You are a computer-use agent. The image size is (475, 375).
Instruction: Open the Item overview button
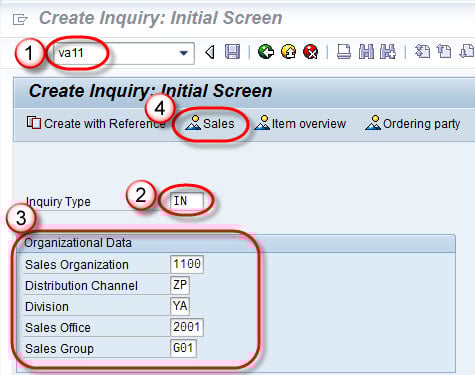300,124
